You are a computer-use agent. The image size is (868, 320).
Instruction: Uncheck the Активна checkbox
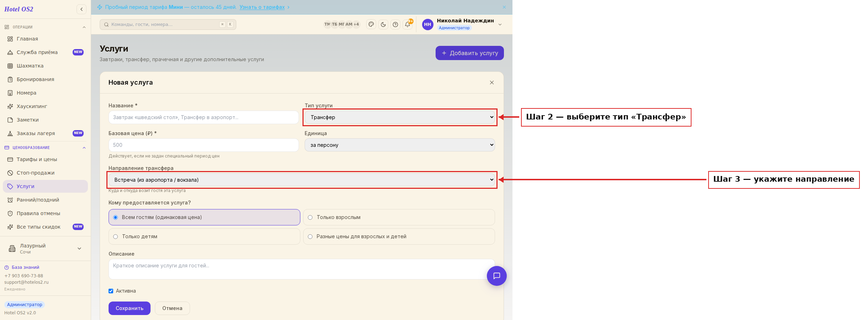[111, 291]
